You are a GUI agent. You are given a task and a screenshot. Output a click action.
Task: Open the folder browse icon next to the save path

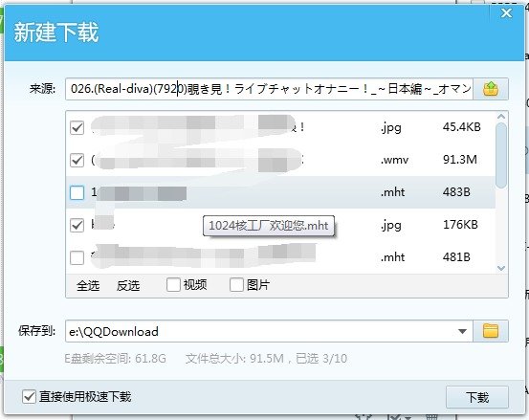(x=491, y=331)
